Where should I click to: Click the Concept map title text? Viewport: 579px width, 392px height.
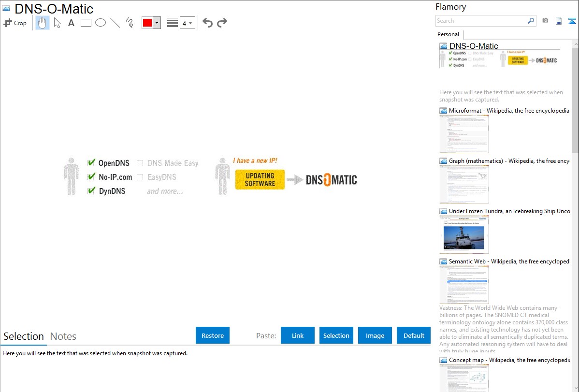tap(509, 360)
